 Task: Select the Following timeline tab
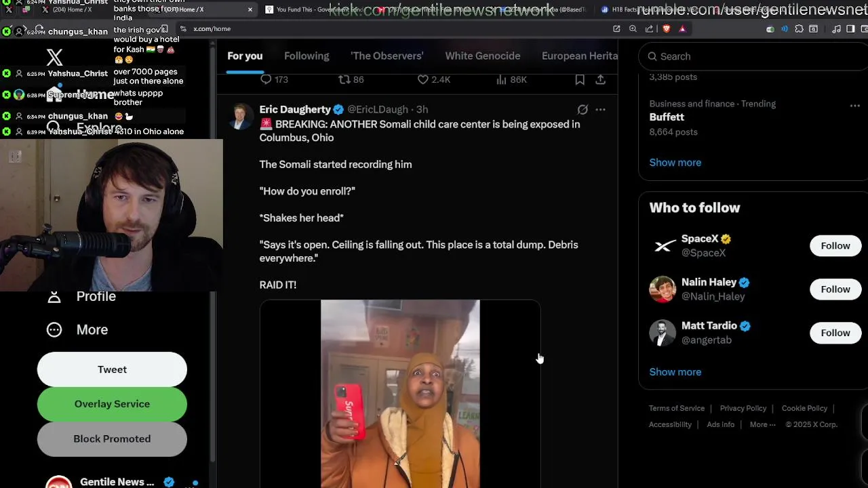pyautogui.click(x=307, y=56)
